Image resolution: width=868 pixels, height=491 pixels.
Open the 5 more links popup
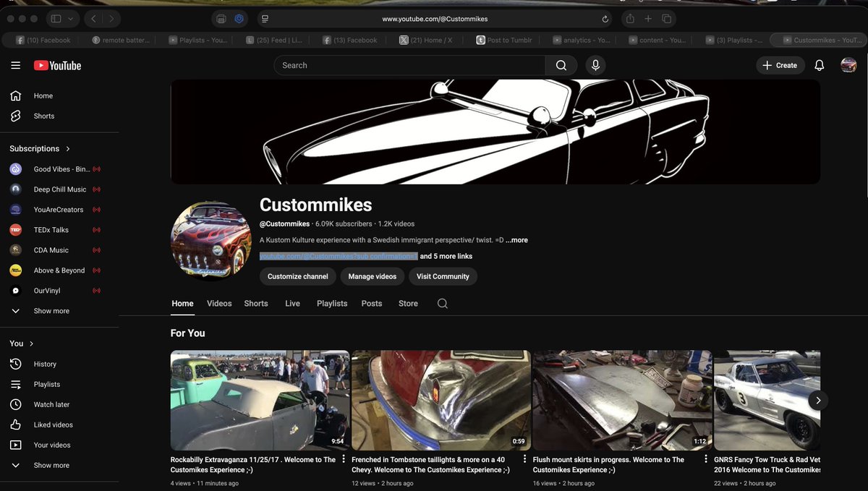coord(446,256)
